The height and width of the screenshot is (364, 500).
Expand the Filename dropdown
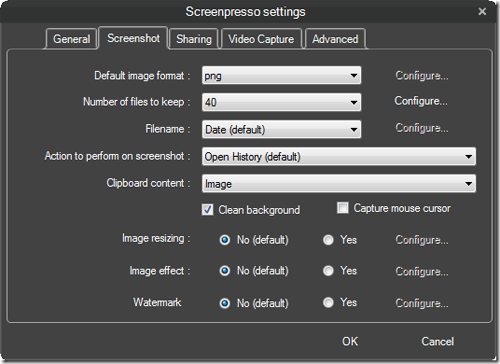[281, 129]
